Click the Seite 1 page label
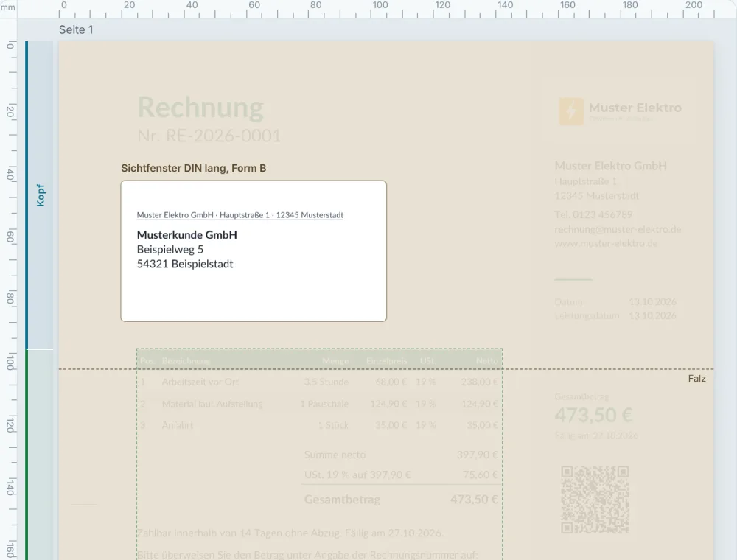Screen dimensions: 737x560 click(76, 29)
